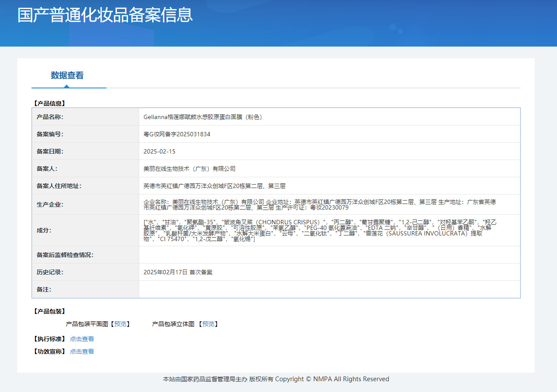Click the 生产企业 details text

coord(319,204)
